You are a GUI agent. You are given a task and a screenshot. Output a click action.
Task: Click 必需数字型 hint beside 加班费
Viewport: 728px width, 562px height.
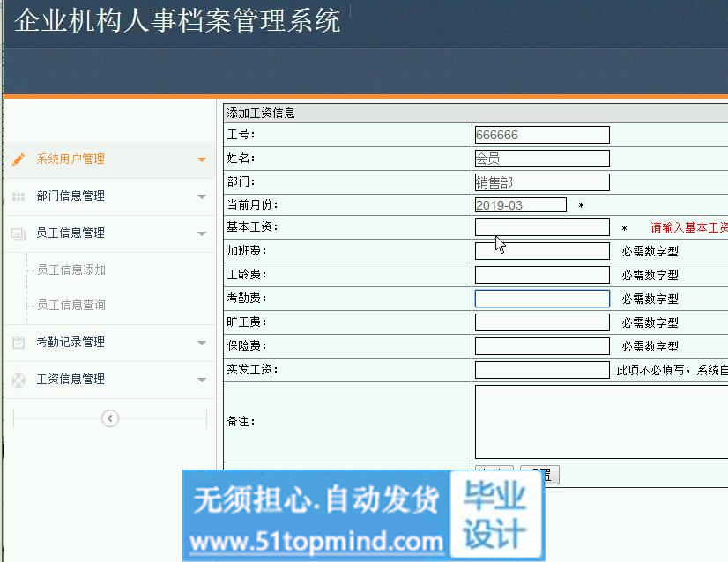[x=650, y=252]
